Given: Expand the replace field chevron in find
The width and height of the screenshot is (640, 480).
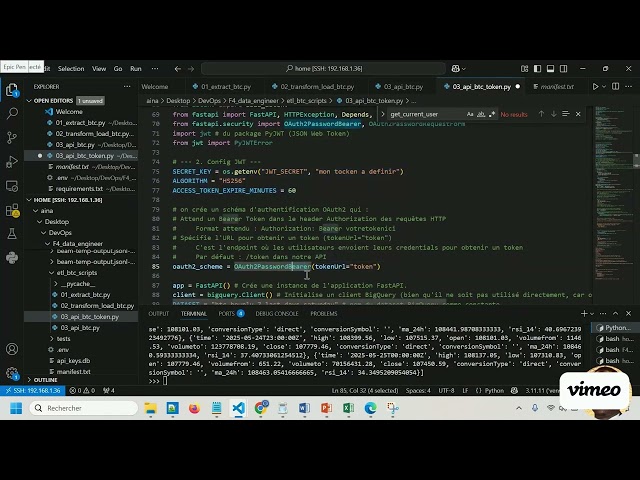Looking at the screenshot, I should click(x=383, y=114).
